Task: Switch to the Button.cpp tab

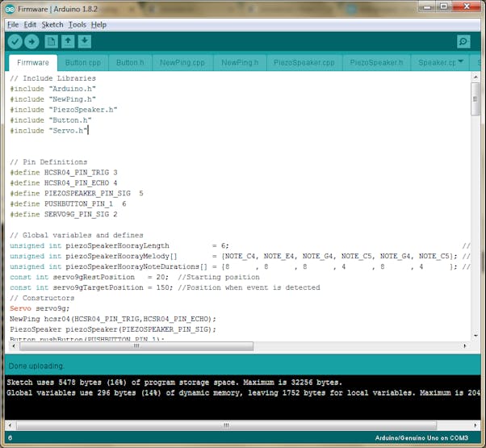Action: pyautogui.click(x=83, y=63)
